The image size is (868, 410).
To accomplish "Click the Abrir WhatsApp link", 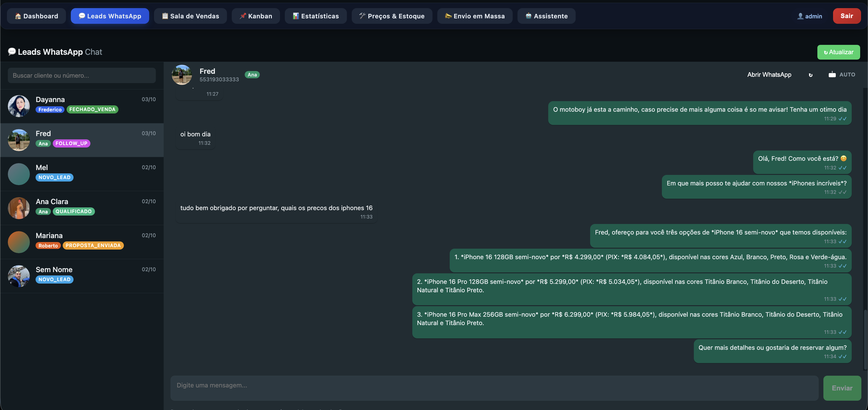I will [769, 75].
